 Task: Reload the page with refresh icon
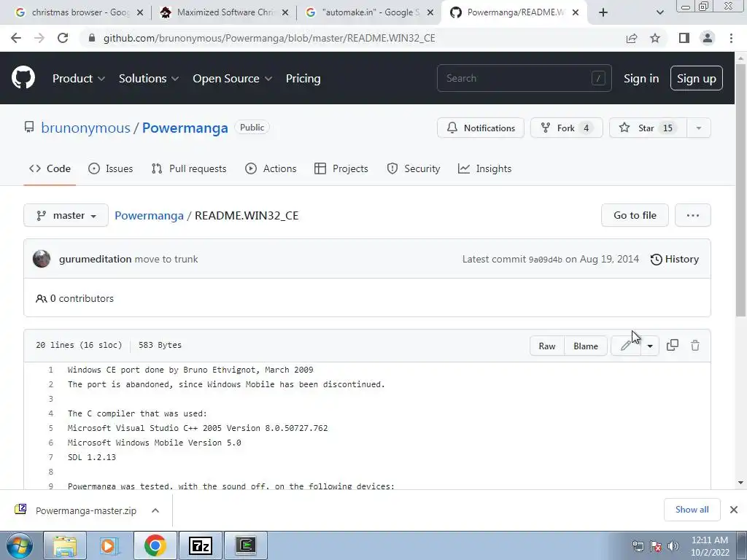[63, 38]
